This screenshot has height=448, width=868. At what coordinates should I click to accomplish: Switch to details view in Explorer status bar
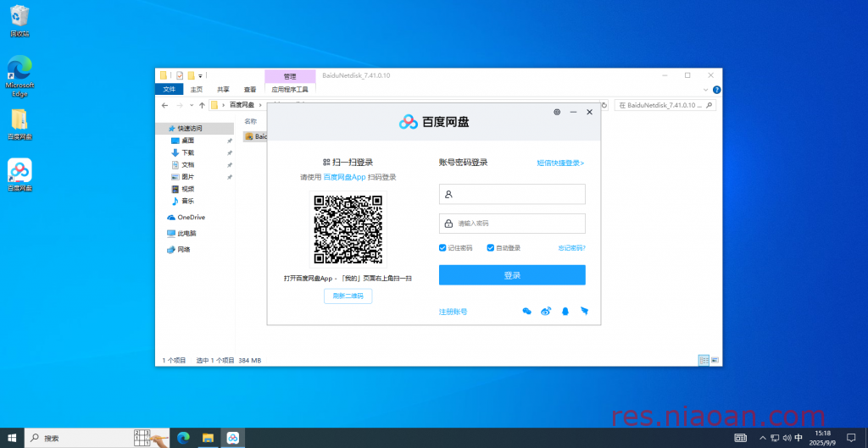(x=704, y=360)
